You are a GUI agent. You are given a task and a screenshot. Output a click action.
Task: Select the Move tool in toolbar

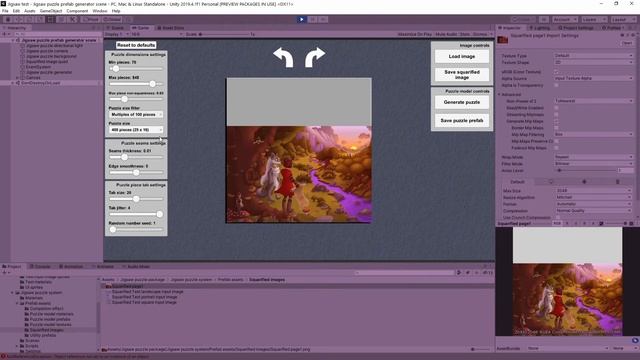click(18, 19)
